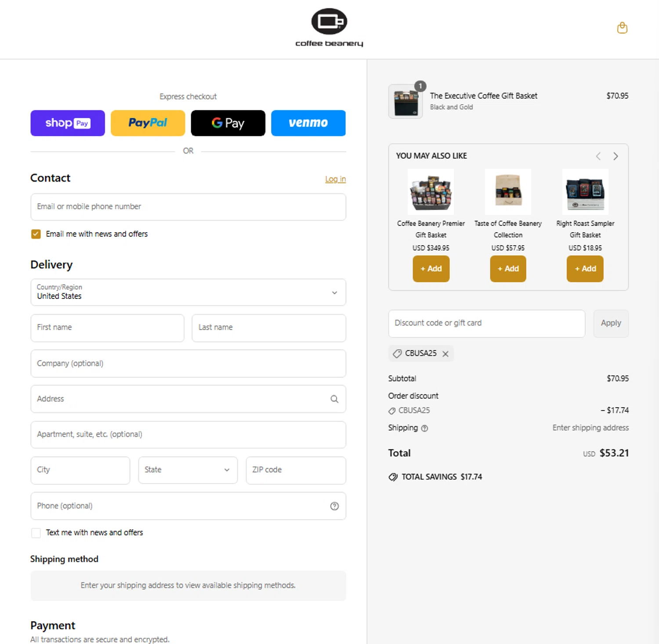Click the Address field

click(x=188, y=399)
